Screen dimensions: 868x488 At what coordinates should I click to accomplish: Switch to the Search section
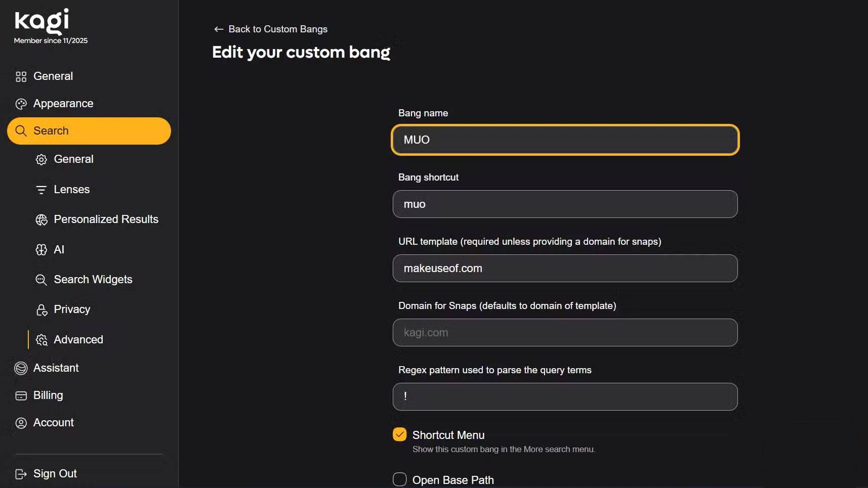point(50,130)
